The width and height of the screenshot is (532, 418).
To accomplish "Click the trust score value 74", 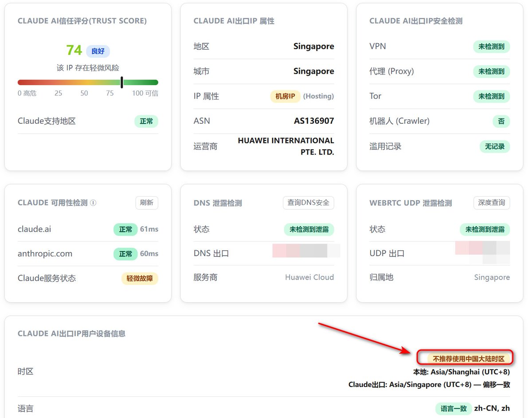I will 74,50.
